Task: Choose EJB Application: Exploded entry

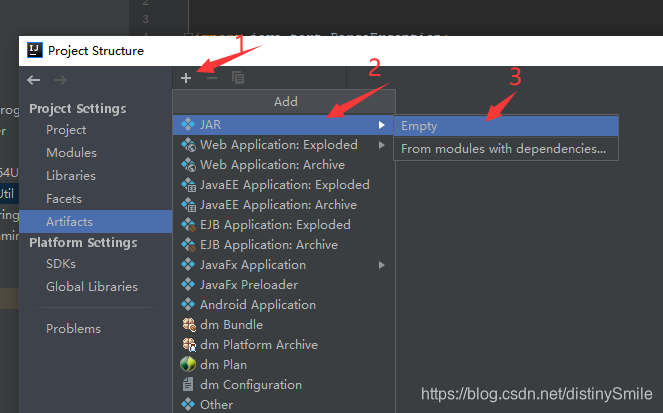Action: 283,224
